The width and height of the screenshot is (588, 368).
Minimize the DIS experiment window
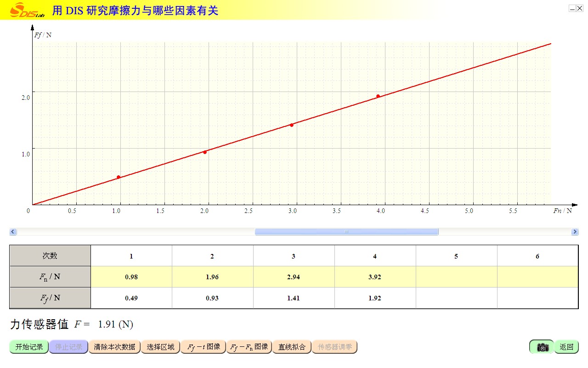[572, 8]
